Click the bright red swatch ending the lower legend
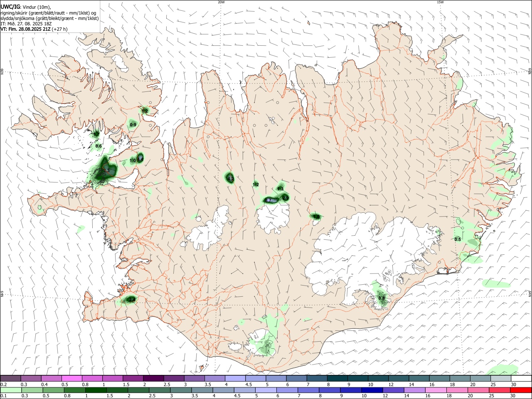 521,390
